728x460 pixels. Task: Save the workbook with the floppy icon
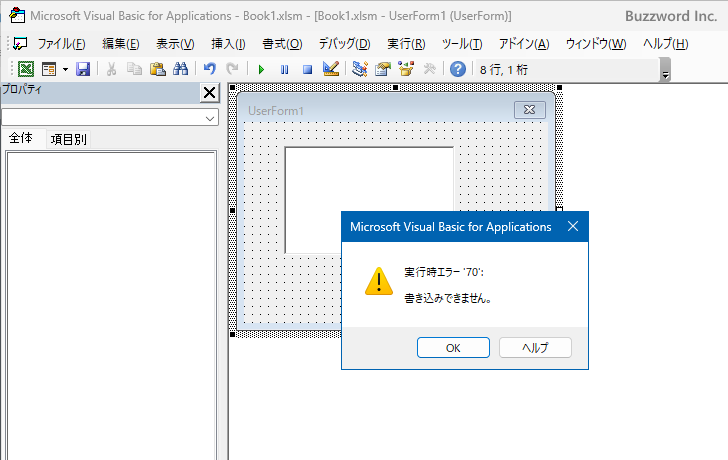pos(83,70)
